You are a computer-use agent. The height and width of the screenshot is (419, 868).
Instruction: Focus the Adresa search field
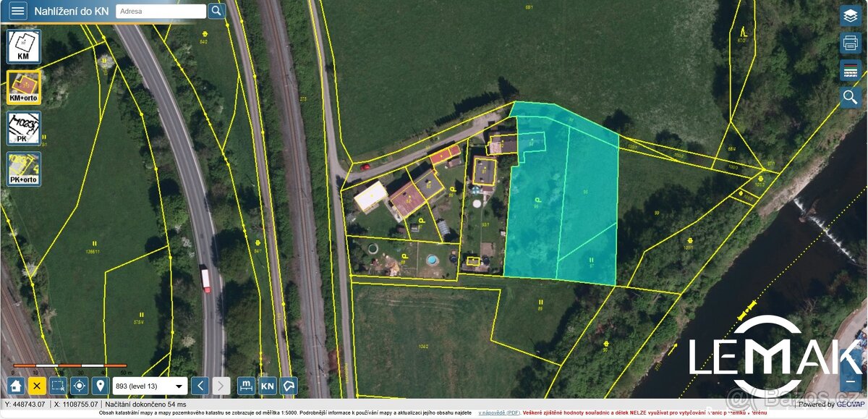pyautogui.click(x=161, y=11)
